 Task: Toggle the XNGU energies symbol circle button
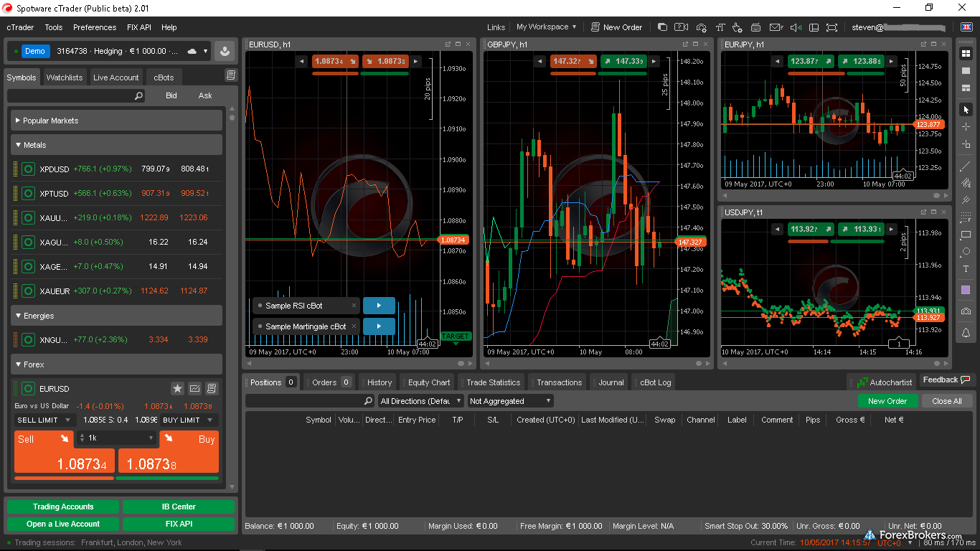point(28,339)
